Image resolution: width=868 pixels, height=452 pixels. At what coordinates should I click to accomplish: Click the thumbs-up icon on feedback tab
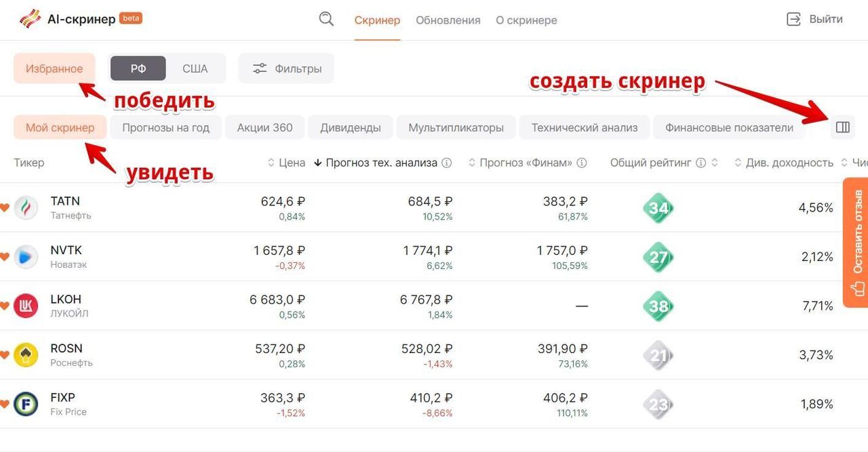click(858, 288)
